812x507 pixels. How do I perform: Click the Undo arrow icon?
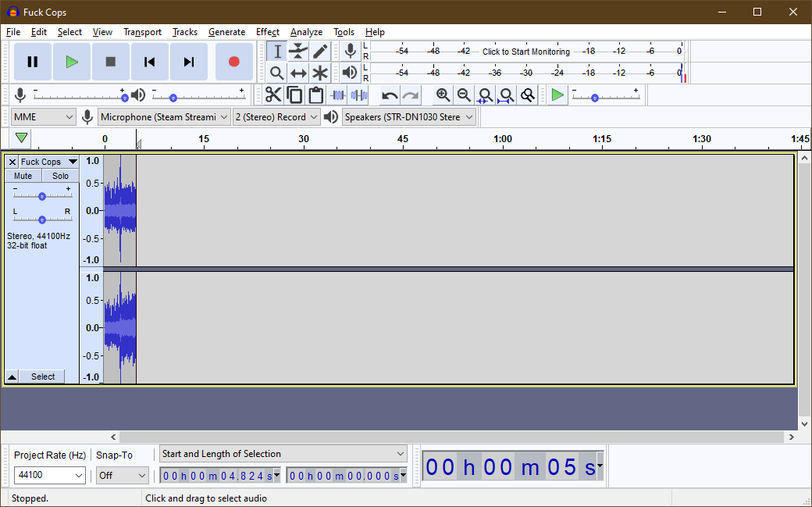click(389, 95)
